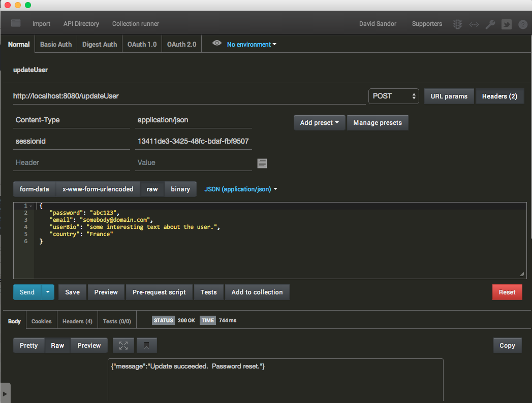This screenshot has width=532, height=403.
Task: Switch response view to Raw
Action: coord(57,345)
